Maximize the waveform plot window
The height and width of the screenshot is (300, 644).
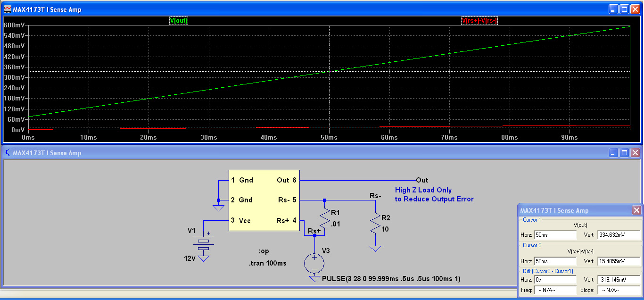624,9
